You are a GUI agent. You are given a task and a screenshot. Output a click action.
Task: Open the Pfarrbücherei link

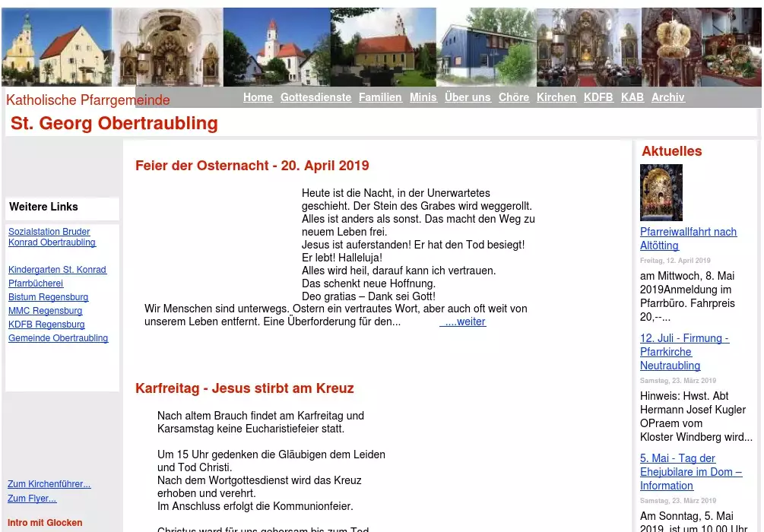(36, 283)
